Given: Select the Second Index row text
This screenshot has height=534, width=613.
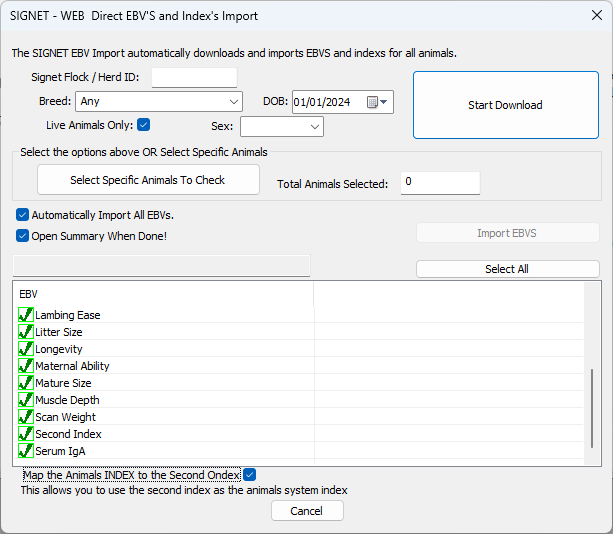Looking at the screenshot, I should click(x=68, y=434).
